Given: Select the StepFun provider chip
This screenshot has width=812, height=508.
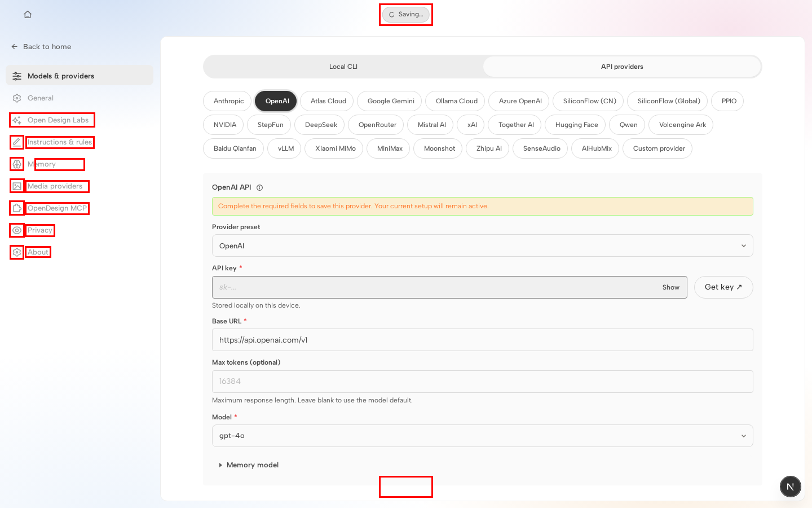Looking at the screenshot, I should (270, 125).
